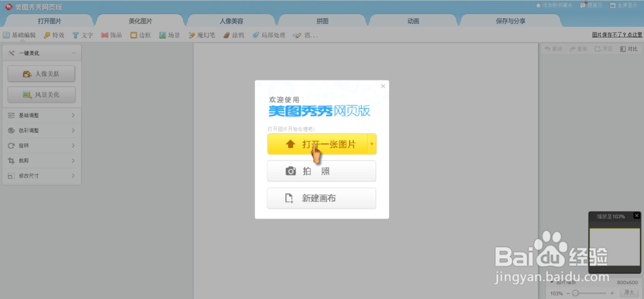Click 打开一张图片 yellow button
This screenshot has height=299, width=644.
pyautogui.click(x=317, y=144)
